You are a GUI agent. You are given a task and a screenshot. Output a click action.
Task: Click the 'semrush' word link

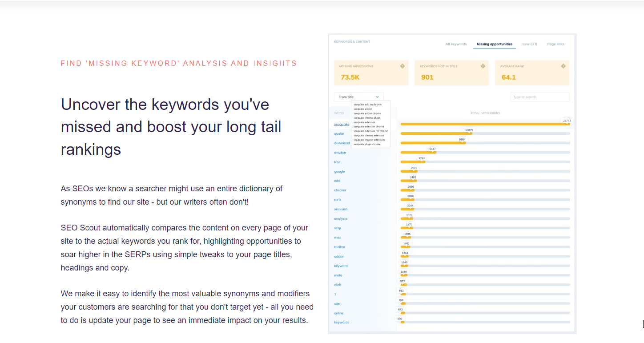pos(341,209)
